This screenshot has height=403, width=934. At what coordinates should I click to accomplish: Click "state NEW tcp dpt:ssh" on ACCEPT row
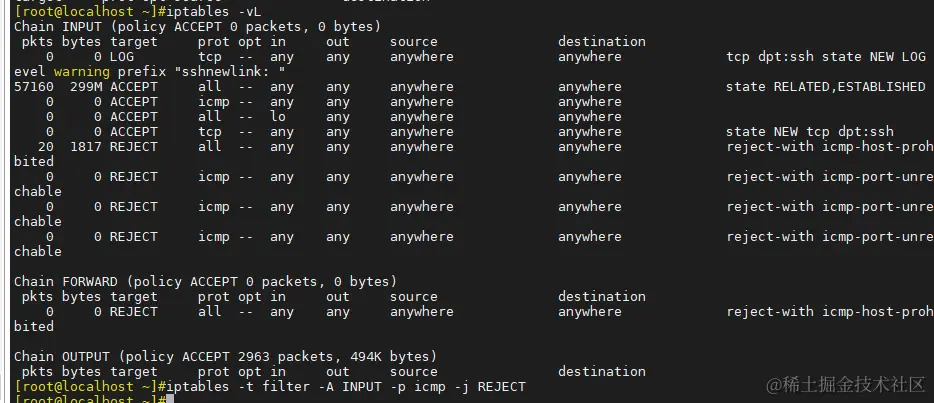810,131
